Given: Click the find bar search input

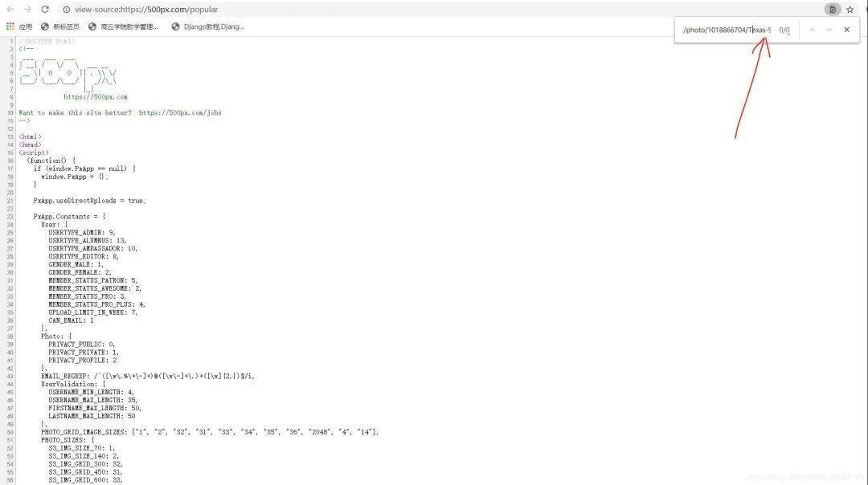Looking at the screenshot, I should (727, 30).
